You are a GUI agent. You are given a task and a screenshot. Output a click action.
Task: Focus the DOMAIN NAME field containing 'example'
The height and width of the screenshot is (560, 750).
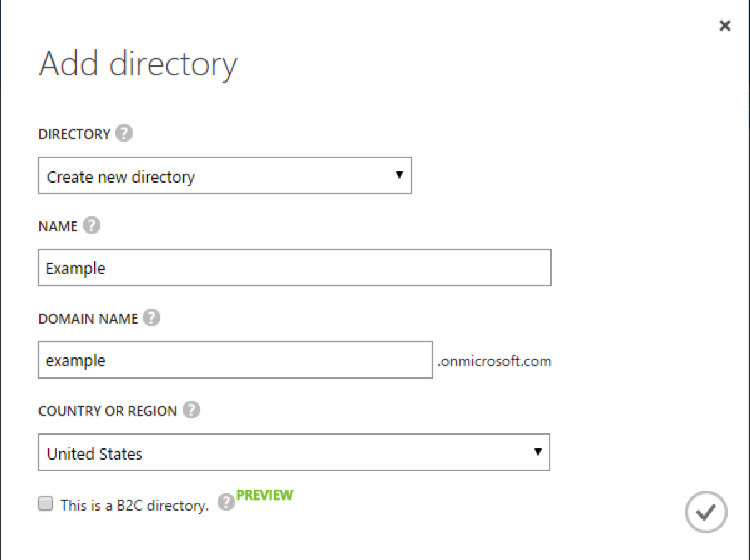point(236,360)
